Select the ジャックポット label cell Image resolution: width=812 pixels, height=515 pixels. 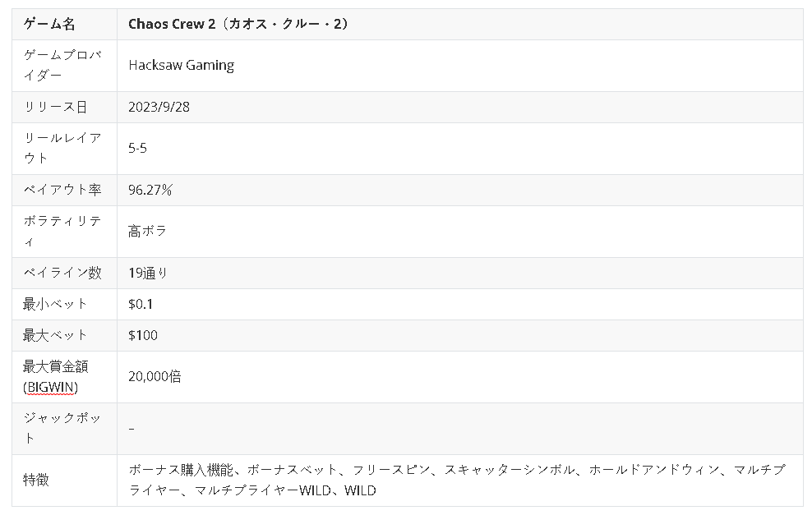pyautogui.click(x=63, y=429)
